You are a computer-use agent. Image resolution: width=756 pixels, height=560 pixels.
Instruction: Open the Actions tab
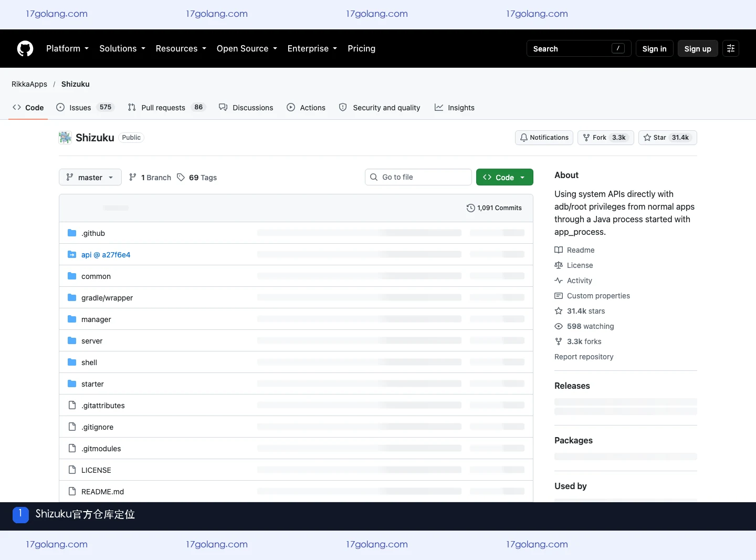click(306, 108)
